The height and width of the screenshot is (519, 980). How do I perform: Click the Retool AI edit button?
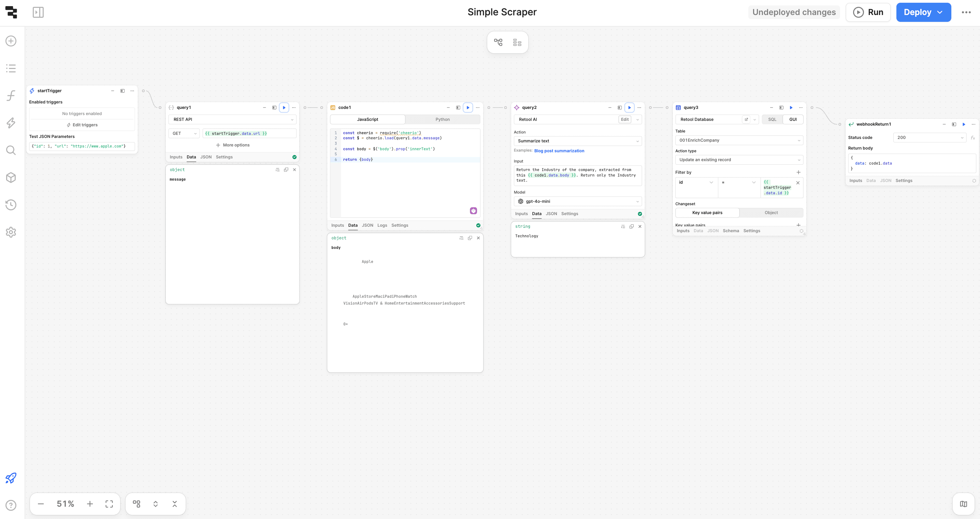(x=624, y=120)
